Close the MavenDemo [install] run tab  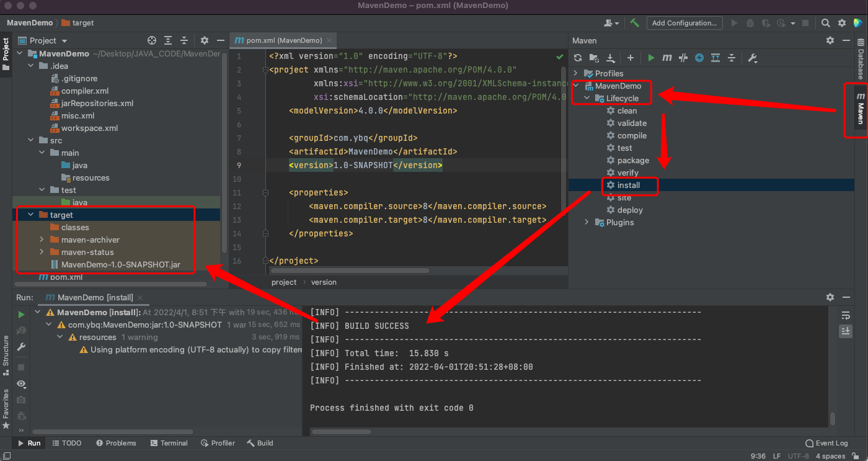pos(140,298)
